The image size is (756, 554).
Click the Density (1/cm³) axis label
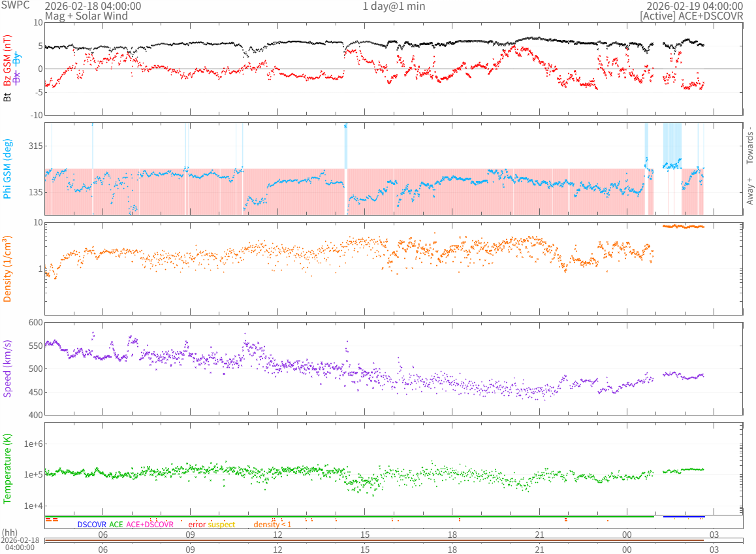(8, 269)
